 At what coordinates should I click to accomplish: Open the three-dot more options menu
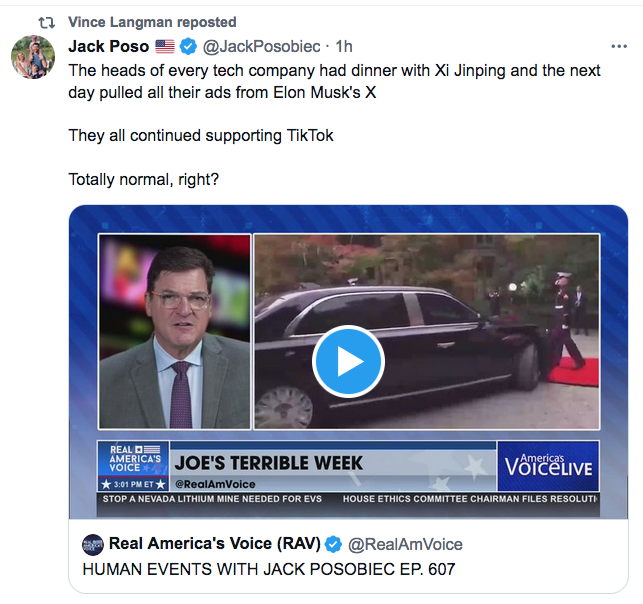coord(619,47)
